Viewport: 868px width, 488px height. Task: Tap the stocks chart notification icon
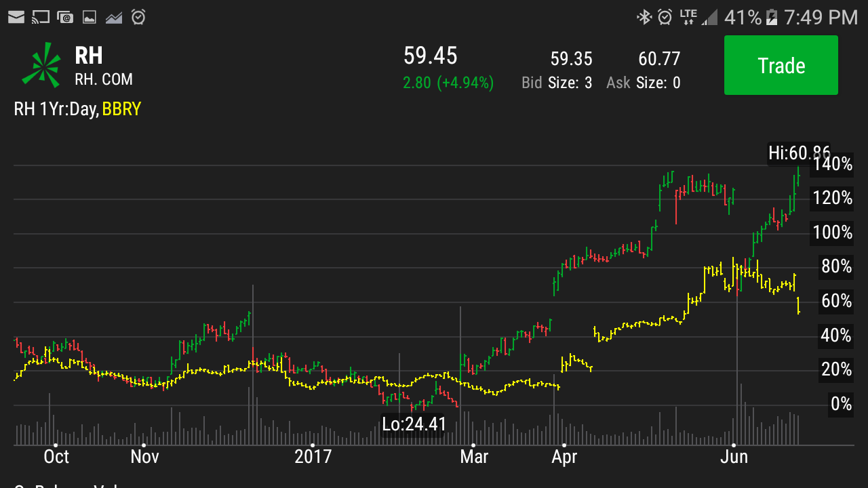pyautogui.click(x=113, y=17)
